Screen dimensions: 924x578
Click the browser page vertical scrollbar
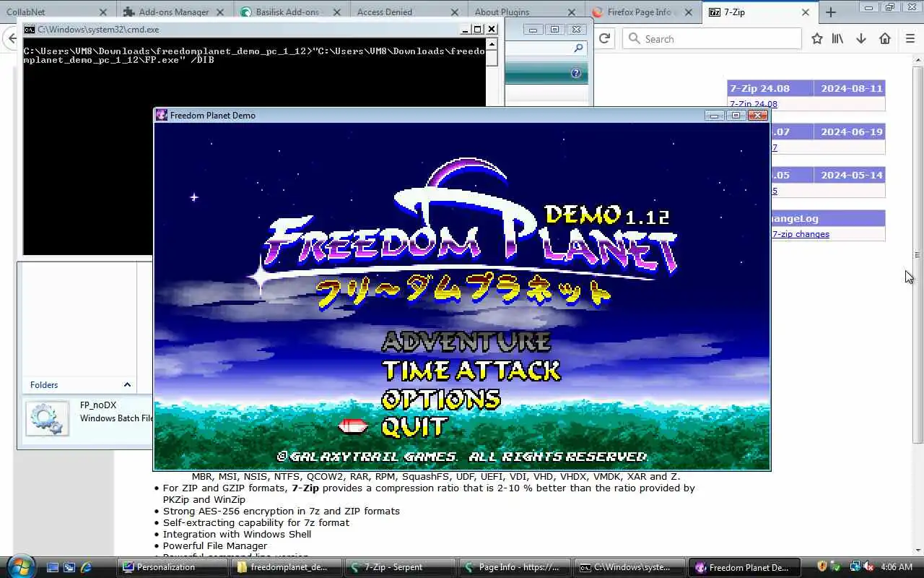tap(918, 254)
